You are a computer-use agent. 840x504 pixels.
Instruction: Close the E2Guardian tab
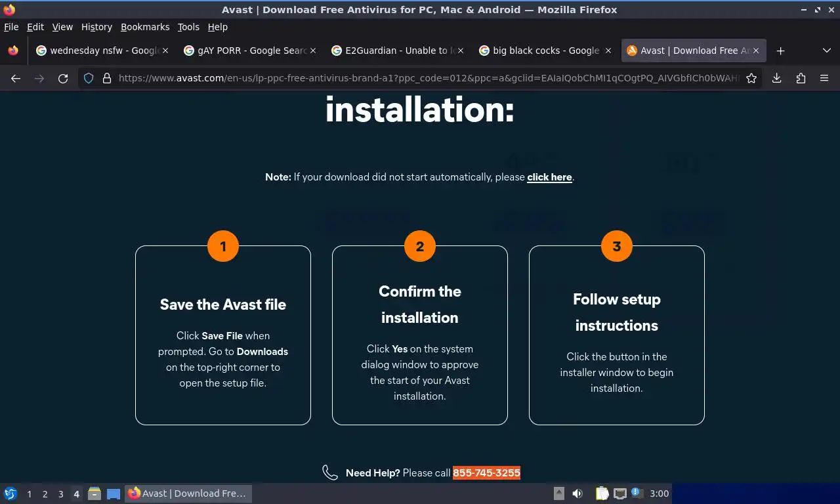pos(461,51)
